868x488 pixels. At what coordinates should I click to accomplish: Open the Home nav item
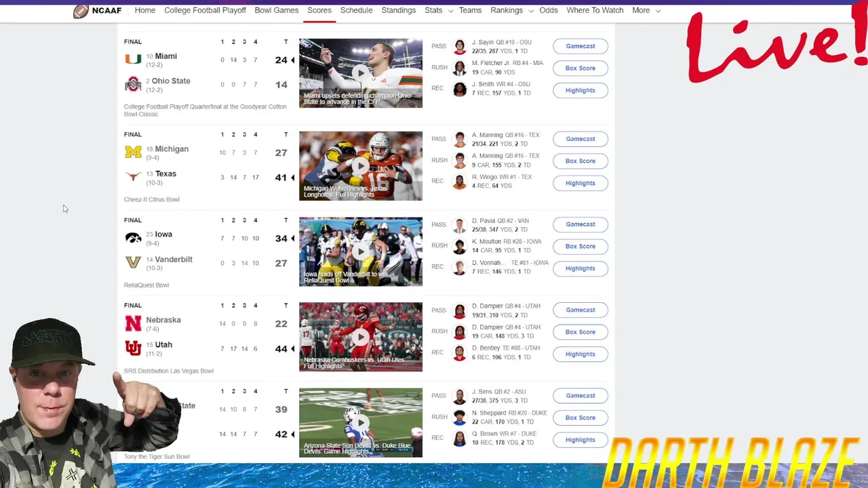(145, 10)
